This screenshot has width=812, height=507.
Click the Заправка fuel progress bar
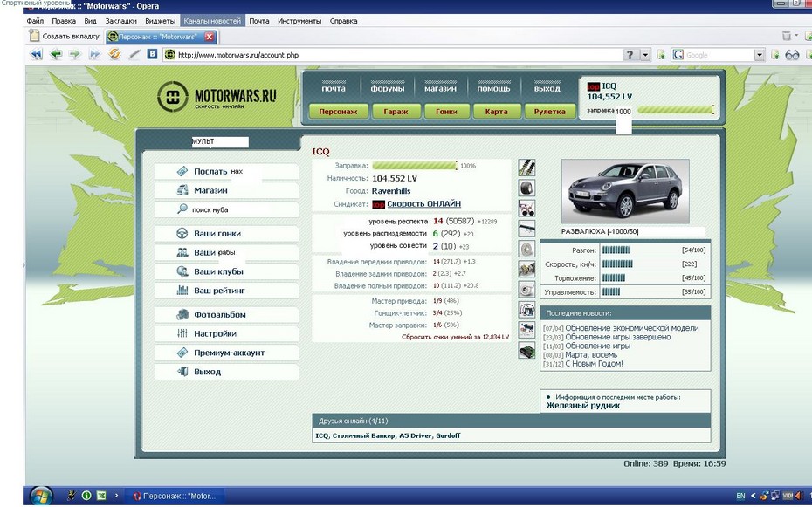414,165
